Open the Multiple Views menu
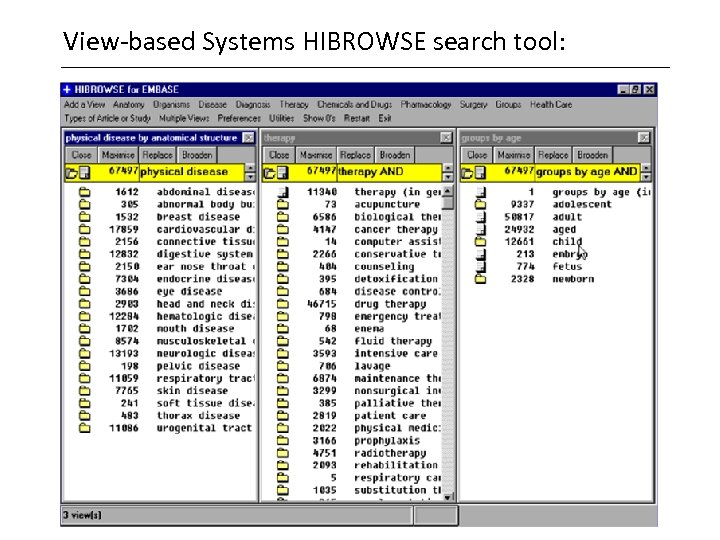This screenshot has height=540, width=720. coord(184,118)
